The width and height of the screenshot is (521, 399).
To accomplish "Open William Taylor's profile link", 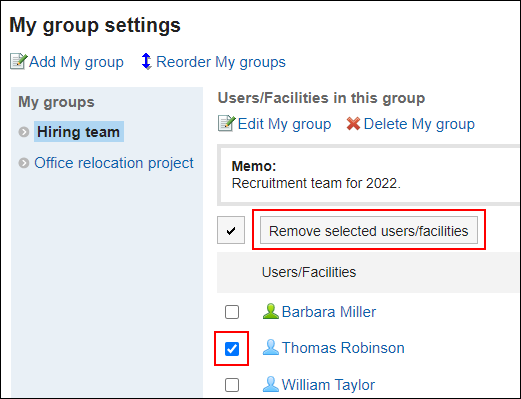I will (328, 384).
